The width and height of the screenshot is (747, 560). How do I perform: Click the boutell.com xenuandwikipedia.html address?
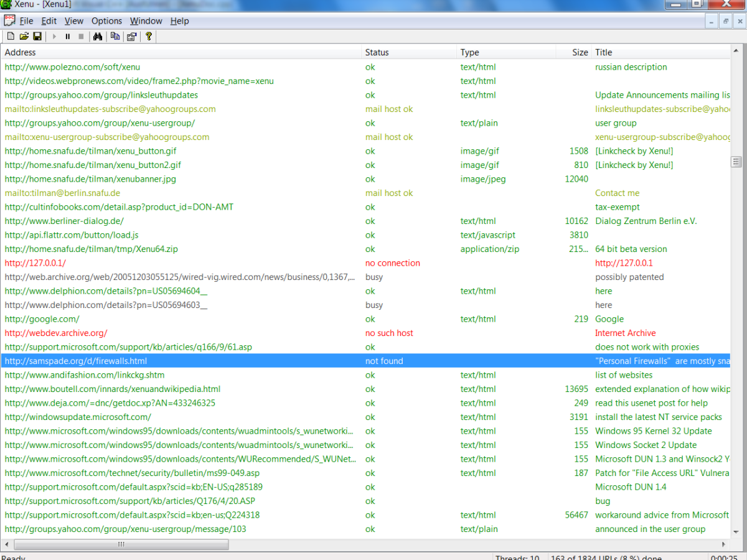(113, 389)
